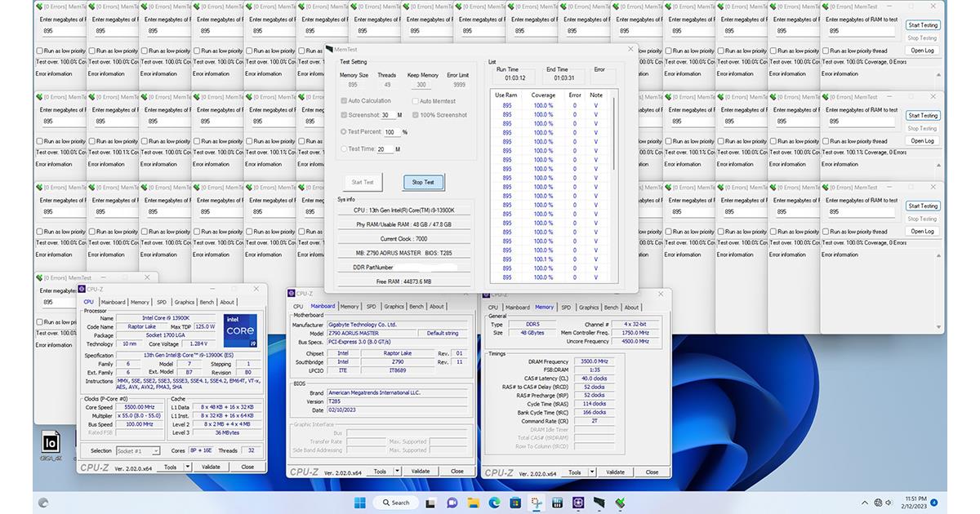The image size is (980, 514).
Task: Click the purple CPU-Z taskbar icon
Action: (578, 503)
